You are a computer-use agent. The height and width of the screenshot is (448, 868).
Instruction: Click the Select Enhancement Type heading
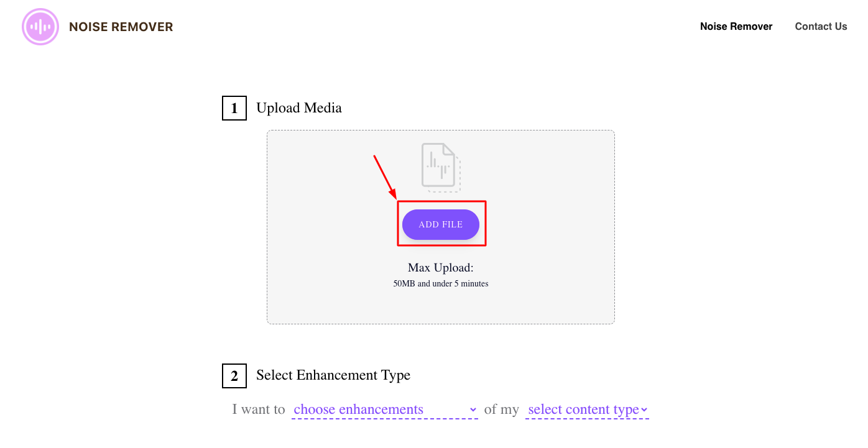[333, 375]
